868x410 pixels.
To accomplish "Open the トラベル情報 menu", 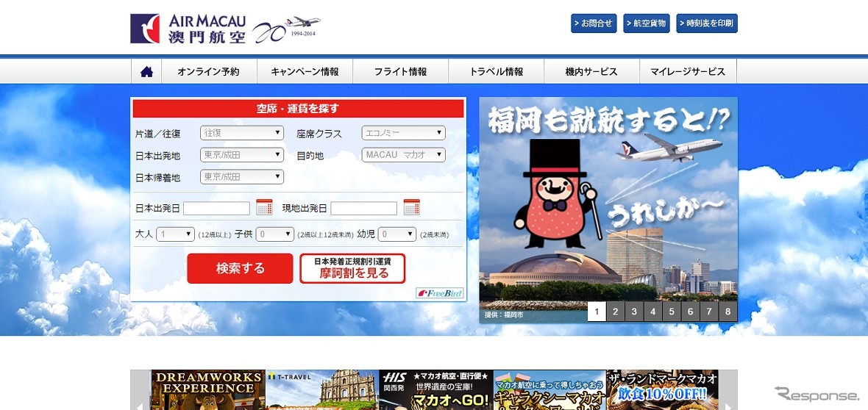I will (x=496, y=71).
